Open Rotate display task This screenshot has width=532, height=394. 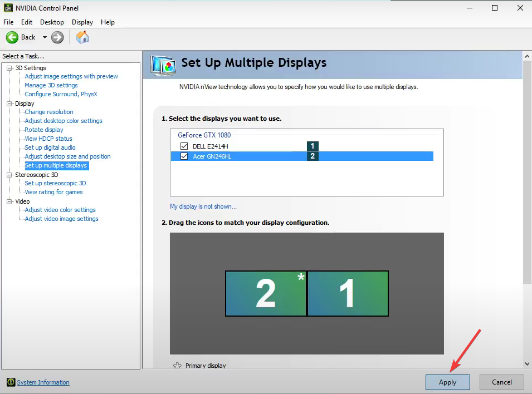click(x=44, y=130)
